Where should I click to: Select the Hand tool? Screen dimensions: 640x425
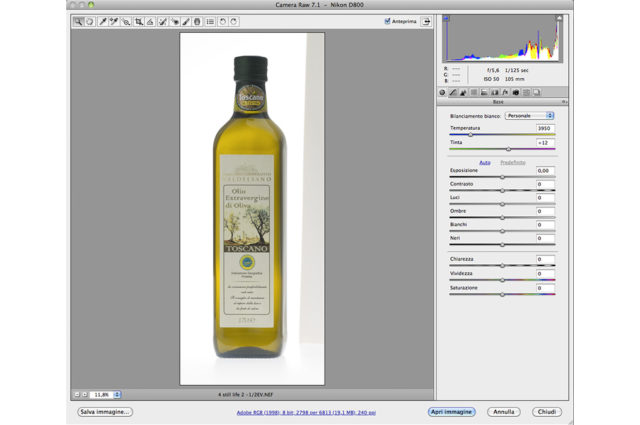coord(90,22)
